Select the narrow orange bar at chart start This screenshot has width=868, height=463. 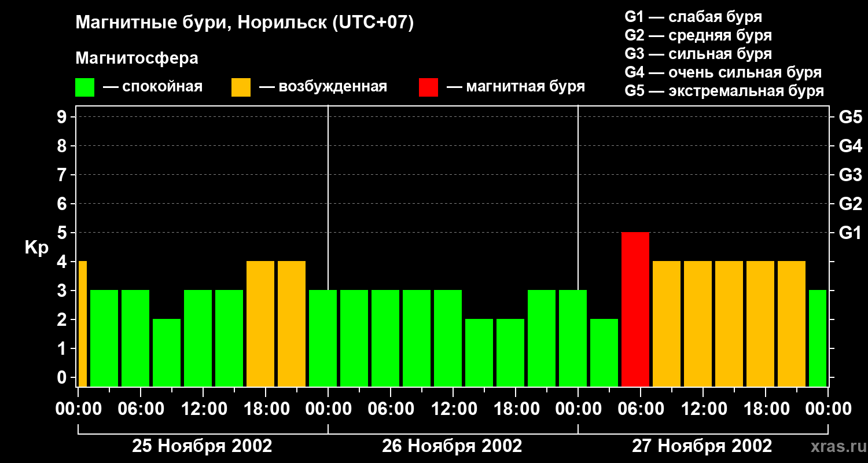(x=83, y=324)
